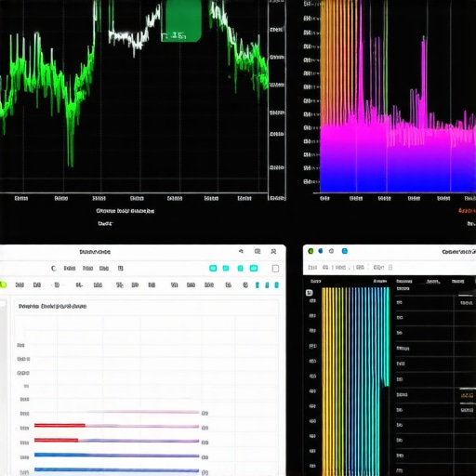The image size is (476, 476).
Task: Click the first icon of three in the white window title bar
Action: (241, 251)
